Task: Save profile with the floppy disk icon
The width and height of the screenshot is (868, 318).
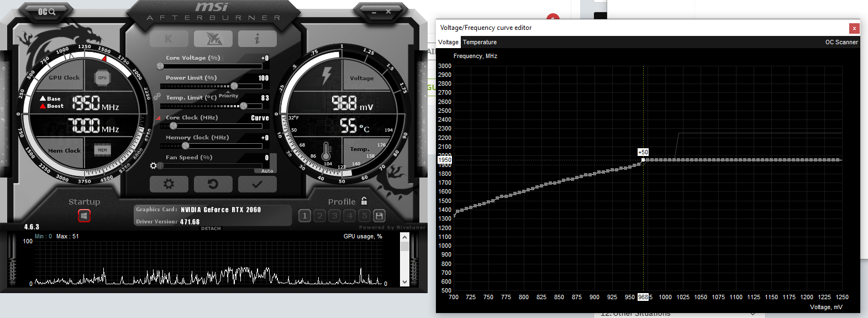Action: 379,216
